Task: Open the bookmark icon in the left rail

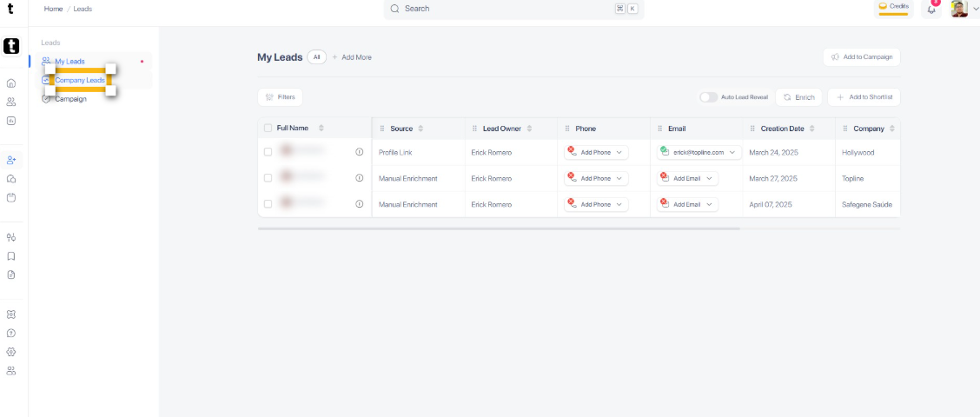Action: click(x=10, y=255)
